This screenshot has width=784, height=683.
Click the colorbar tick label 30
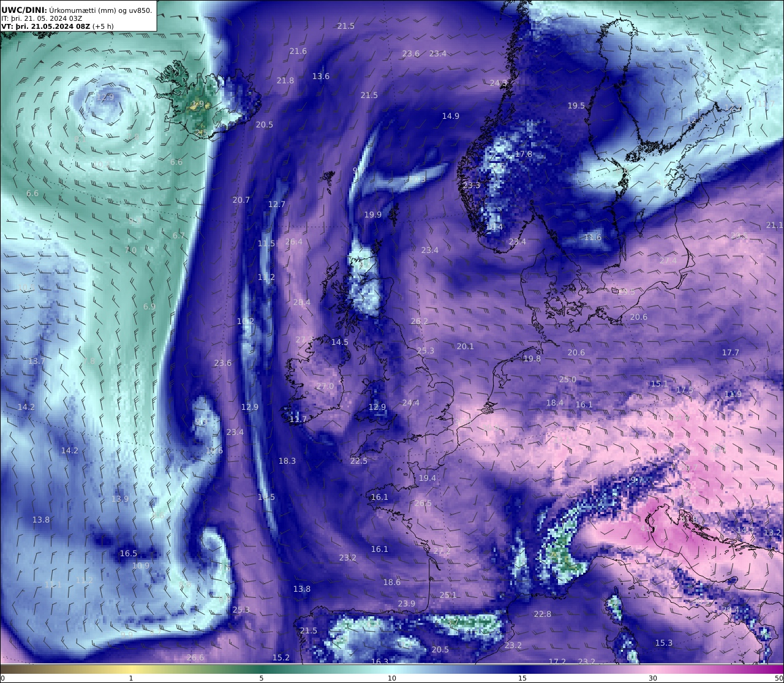tap(653, 678)
